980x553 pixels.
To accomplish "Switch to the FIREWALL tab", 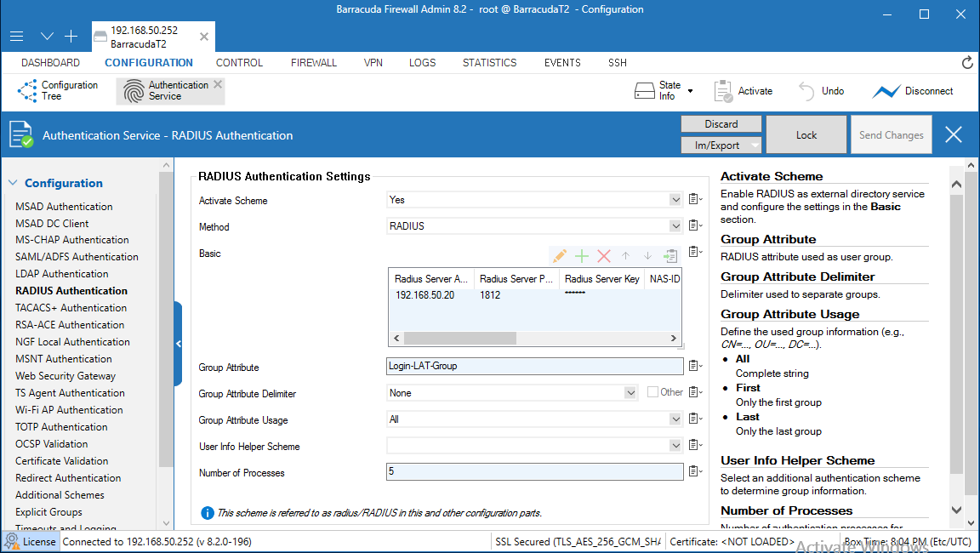I will click(x=314, y=63).
